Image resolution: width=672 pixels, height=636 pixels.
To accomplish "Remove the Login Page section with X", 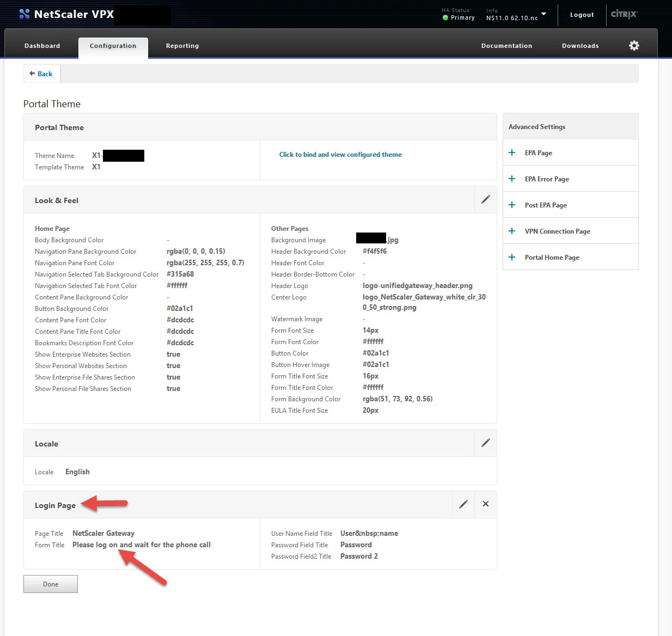I will point(486,504).
